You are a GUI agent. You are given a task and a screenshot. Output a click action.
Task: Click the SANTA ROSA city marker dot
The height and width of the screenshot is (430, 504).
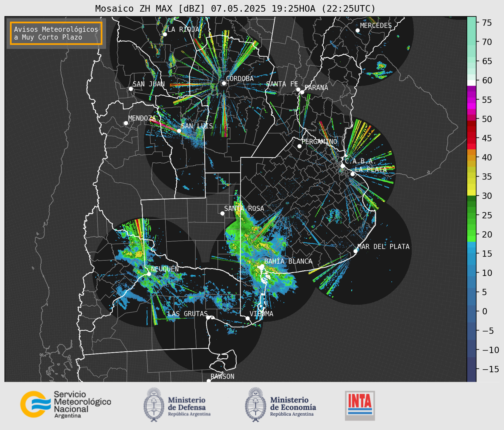pos(222,213)
